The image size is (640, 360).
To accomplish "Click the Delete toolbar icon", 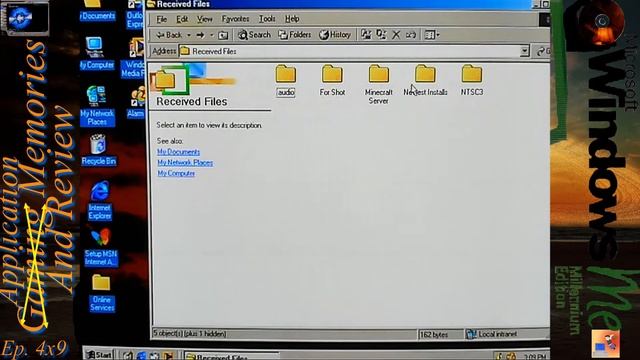I will (396, 35).
